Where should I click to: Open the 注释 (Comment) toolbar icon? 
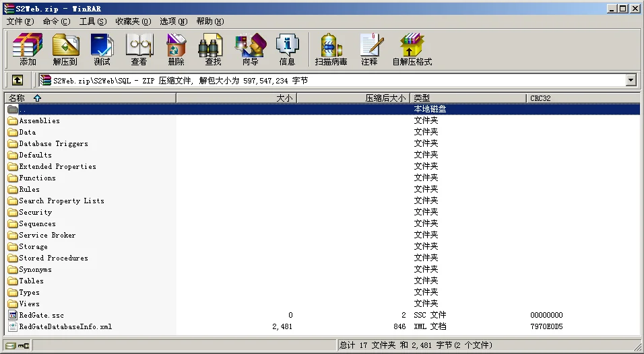click(x=369, y=49)
